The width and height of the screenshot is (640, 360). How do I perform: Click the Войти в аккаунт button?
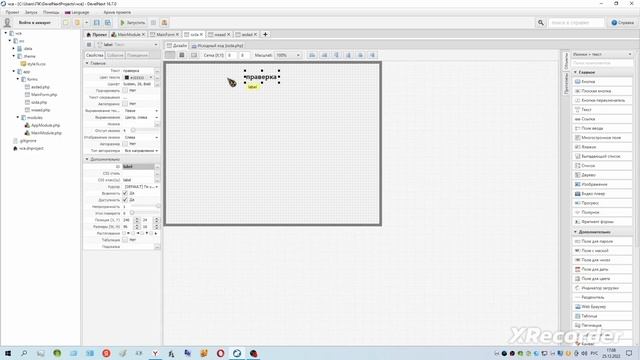35,23
